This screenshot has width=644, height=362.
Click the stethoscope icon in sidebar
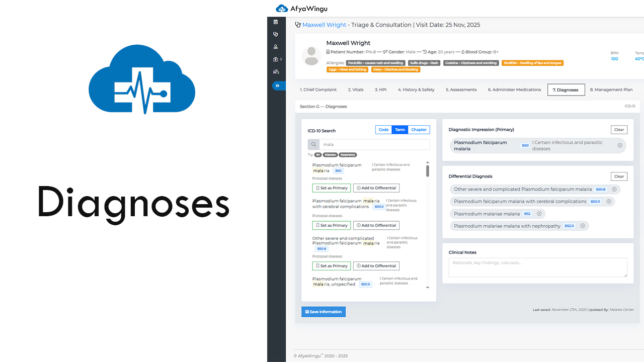276,34
